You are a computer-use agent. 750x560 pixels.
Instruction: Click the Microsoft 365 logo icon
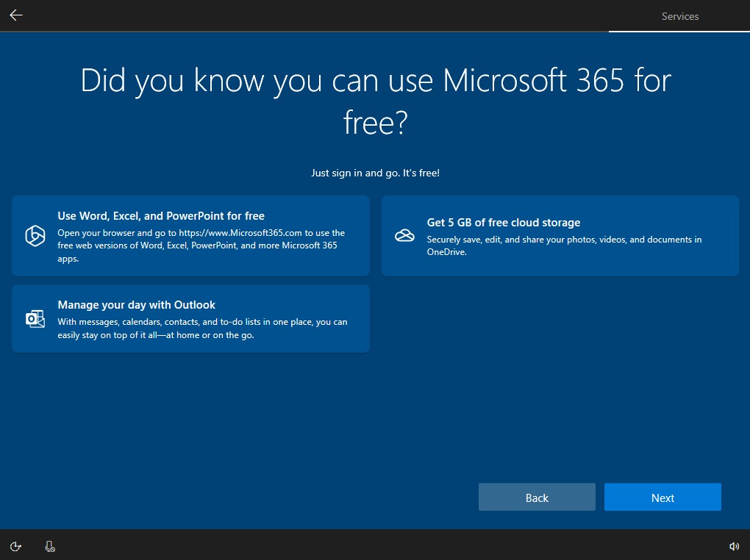(x=35, y=236)
